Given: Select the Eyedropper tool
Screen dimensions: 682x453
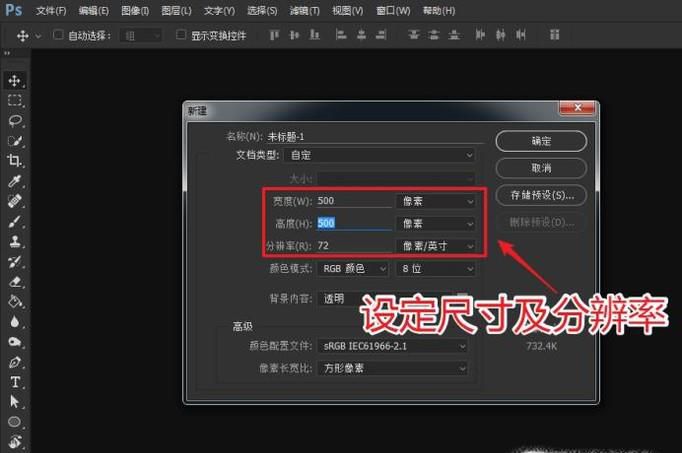Looking at the screenshot, I should (x=15, y=181).
